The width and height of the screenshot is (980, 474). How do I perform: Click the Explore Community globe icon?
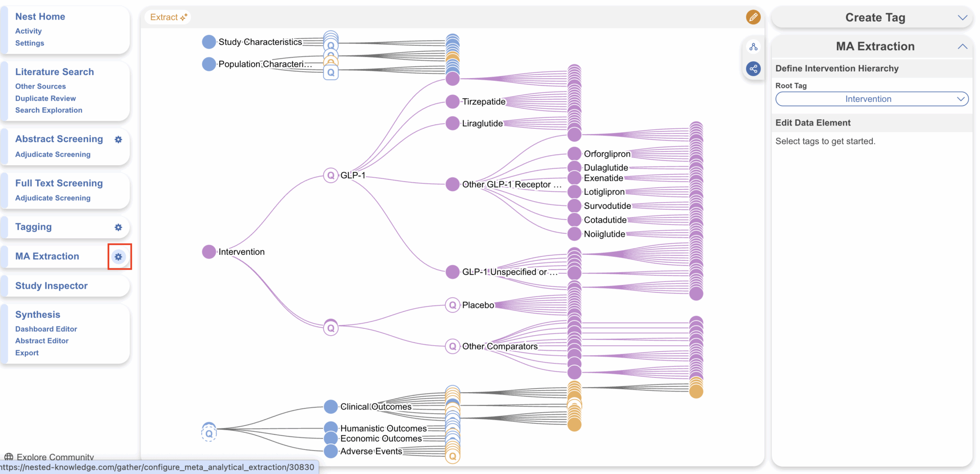[x=9, y=457]
